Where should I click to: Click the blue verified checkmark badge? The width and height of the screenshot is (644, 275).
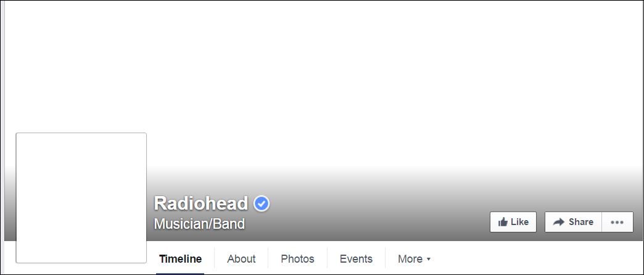coord(261,203)
